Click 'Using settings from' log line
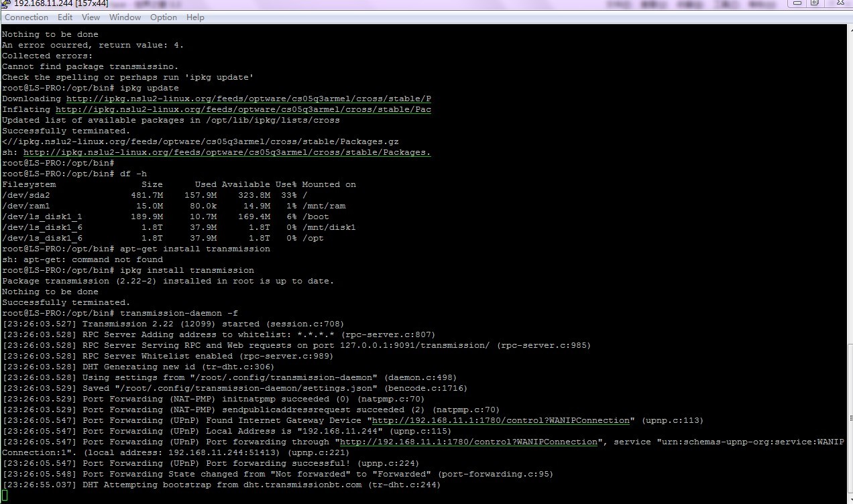The height and width of the screenshot is (504, 853). tap(230, 378)
